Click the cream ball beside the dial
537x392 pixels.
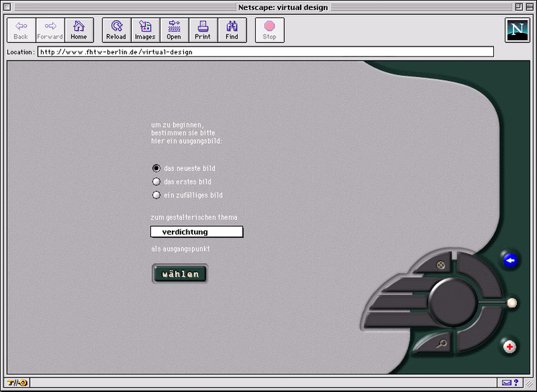coord(512,303)
